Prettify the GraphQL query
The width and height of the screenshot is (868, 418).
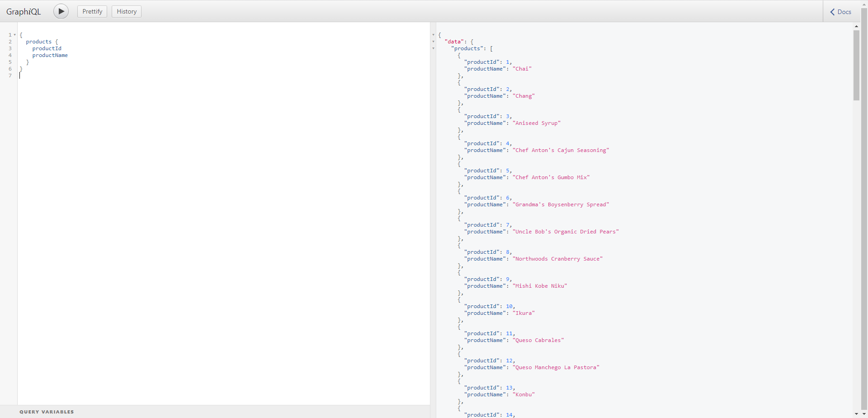[x=92, y=11]
